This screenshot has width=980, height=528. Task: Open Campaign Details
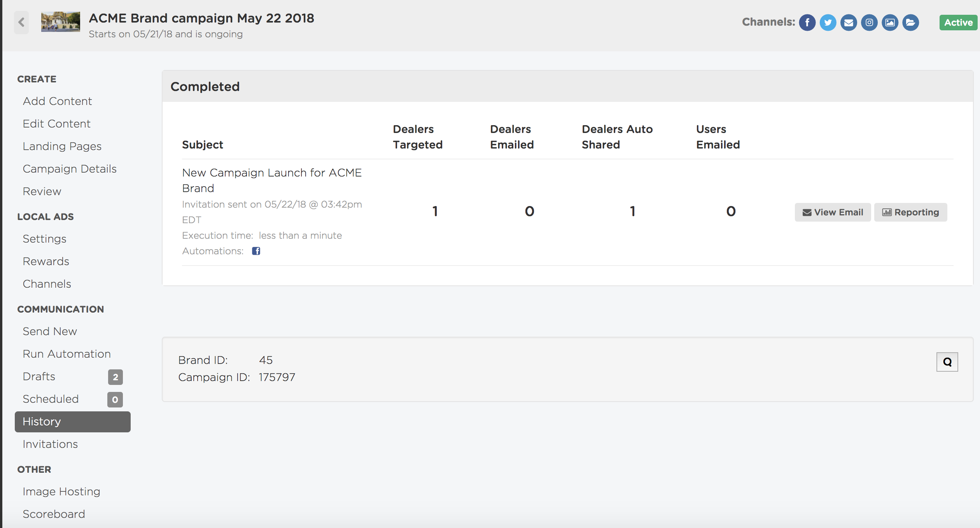(70, 169)
